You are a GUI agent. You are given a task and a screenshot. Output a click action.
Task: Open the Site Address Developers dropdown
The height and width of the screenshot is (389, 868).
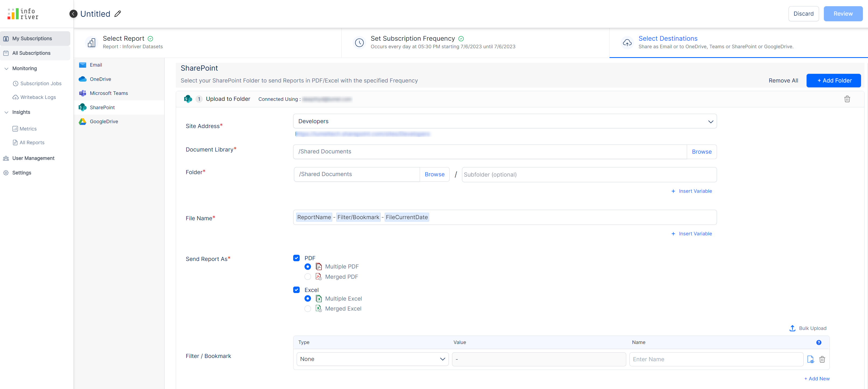point(505,121)
